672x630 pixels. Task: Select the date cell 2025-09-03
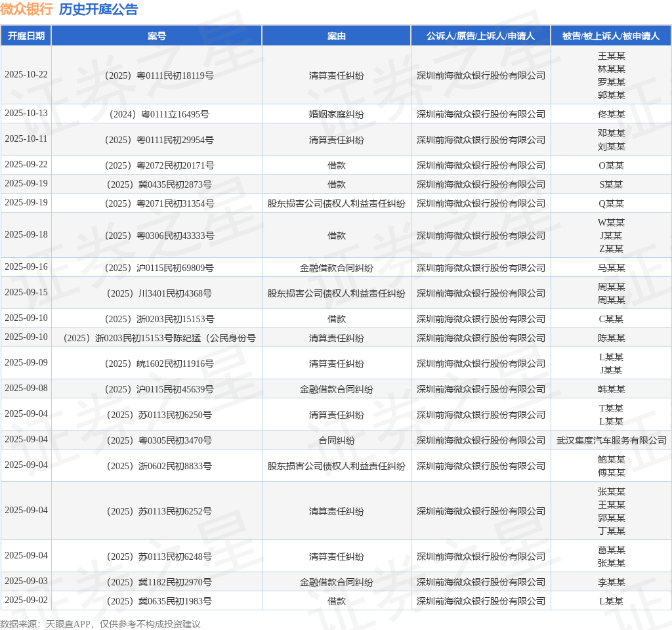(26, 581)
